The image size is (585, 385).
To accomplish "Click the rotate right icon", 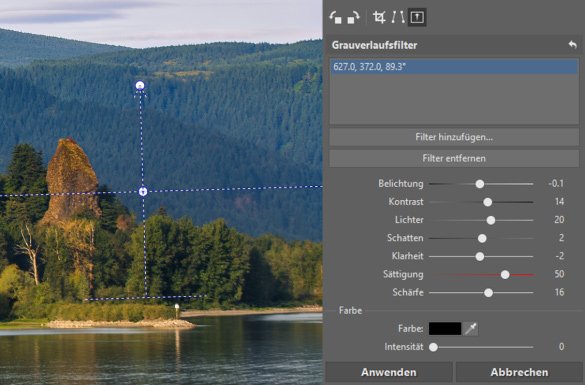I will tap(353, 18).
